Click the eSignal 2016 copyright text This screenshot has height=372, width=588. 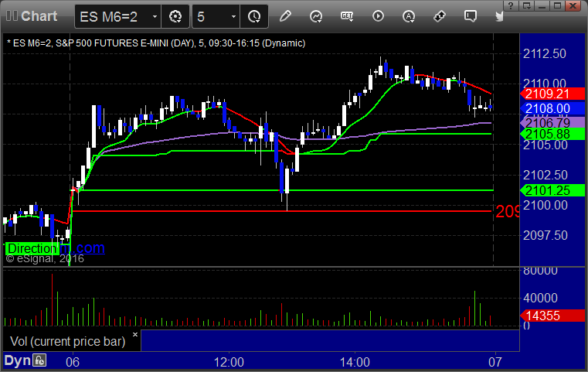pos(45,258)
